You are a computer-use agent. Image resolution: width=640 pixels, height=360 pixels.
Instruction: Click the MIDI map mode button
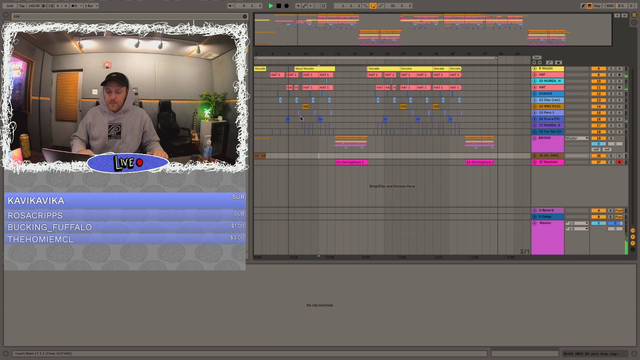pyautogui.click(x=610, y=6)
